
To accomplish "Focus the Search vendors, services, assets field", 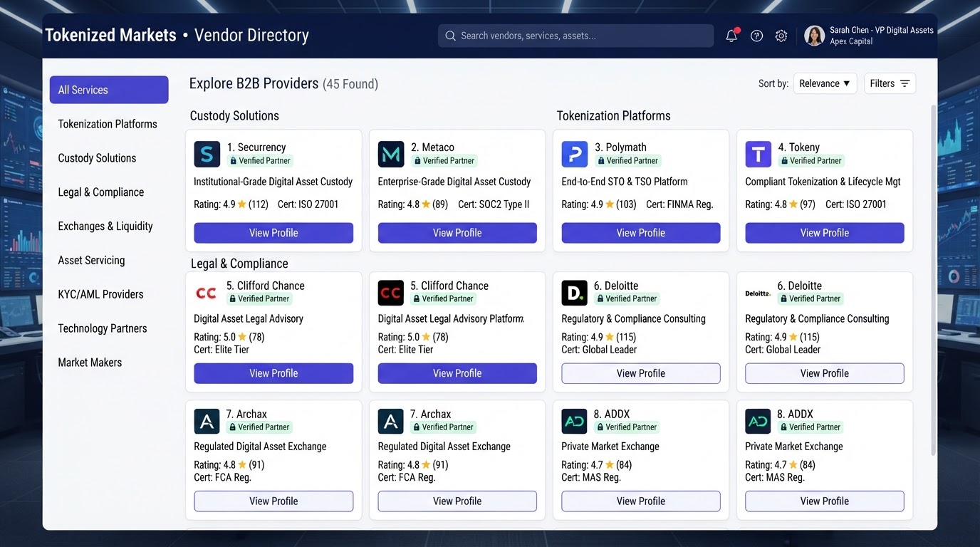I will [575, 36].
